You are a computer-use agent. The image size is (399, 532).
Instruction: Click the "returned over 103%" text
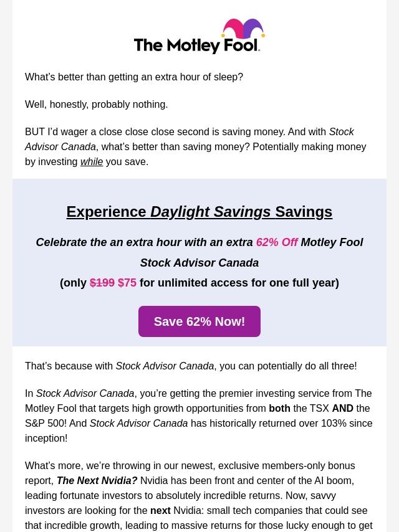point(292,424)
